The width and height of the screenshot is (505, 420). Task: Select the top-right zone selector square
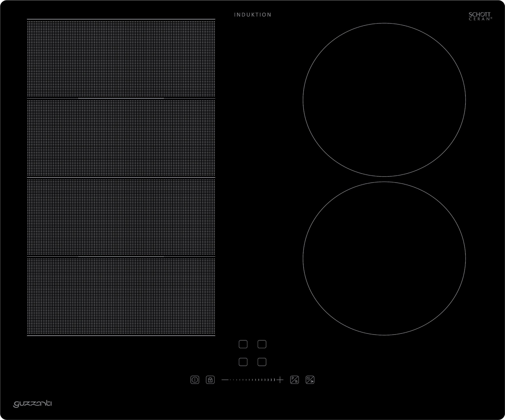(x=262, y=344)
